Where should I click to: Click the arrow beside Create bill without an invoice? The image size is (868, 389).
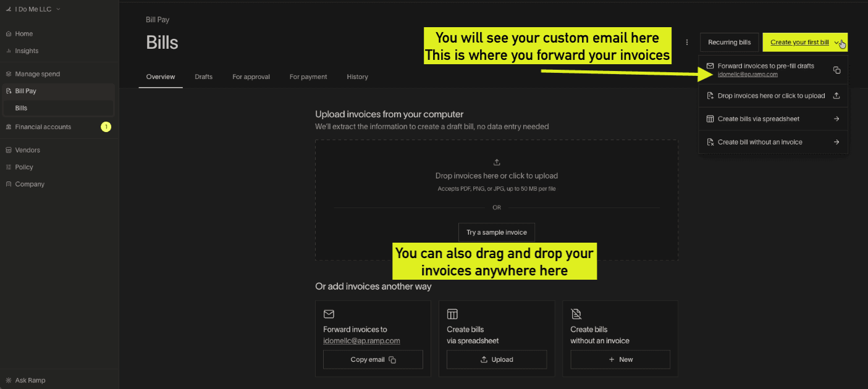tap(836, 142)
